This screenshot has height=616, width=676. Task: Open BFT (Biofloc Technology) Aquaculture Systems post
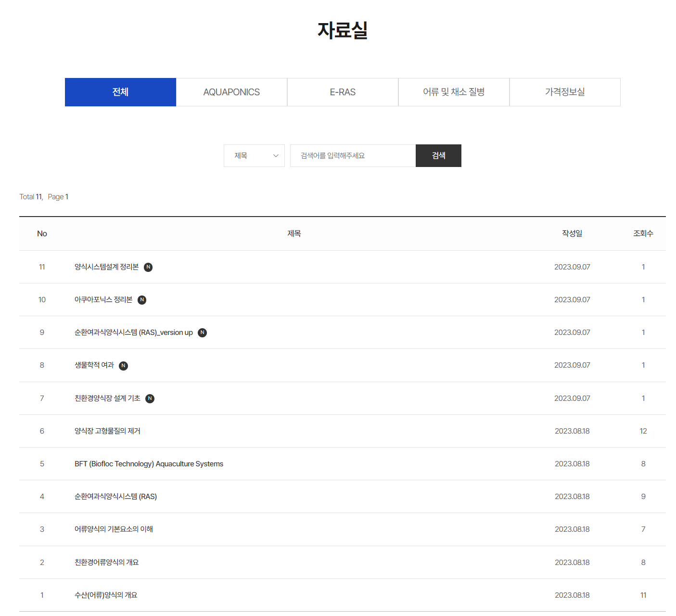(x=149, y=464)
